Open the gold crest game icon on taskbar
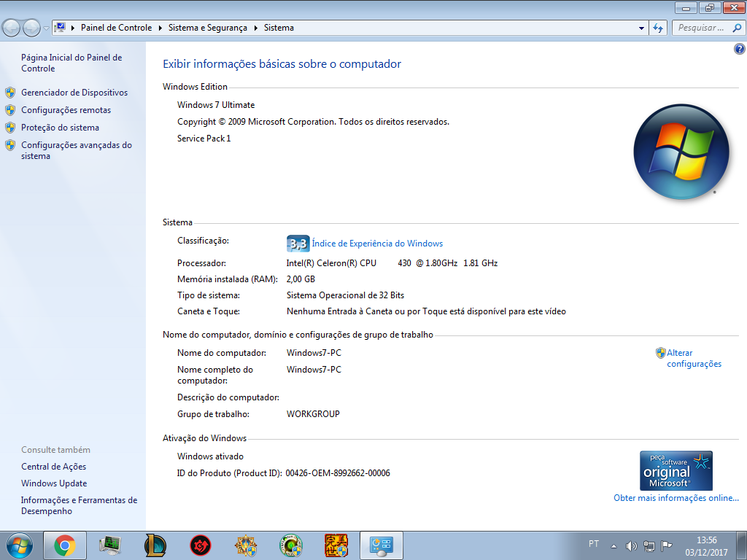 [x=246, y=545]
